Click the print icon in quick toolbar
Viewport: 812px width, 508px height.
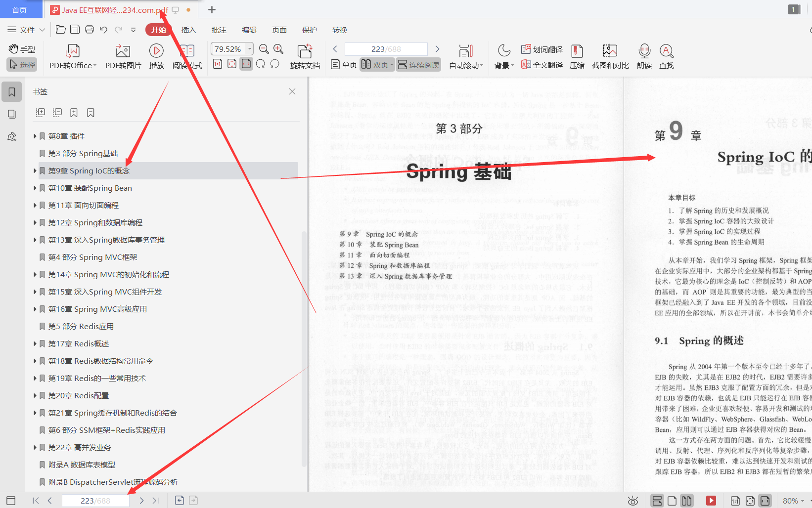tap(90, 30)
